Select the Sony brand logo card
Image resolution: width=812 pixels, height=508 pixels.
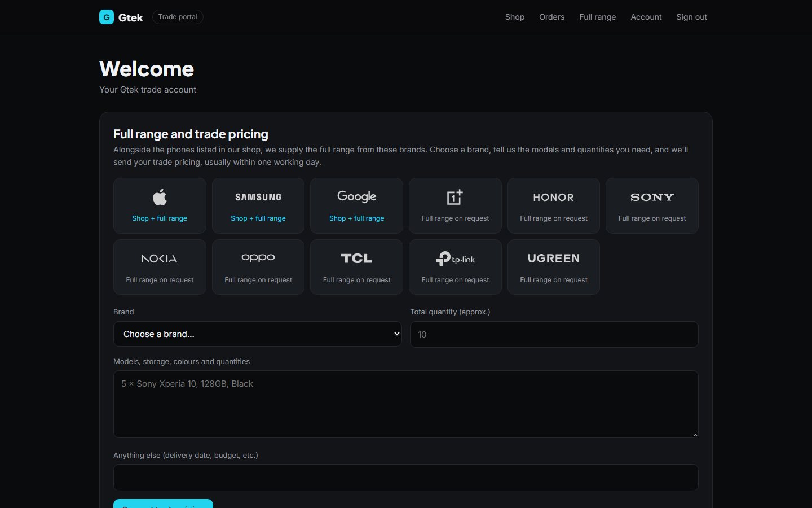click(x=652, y=205)
